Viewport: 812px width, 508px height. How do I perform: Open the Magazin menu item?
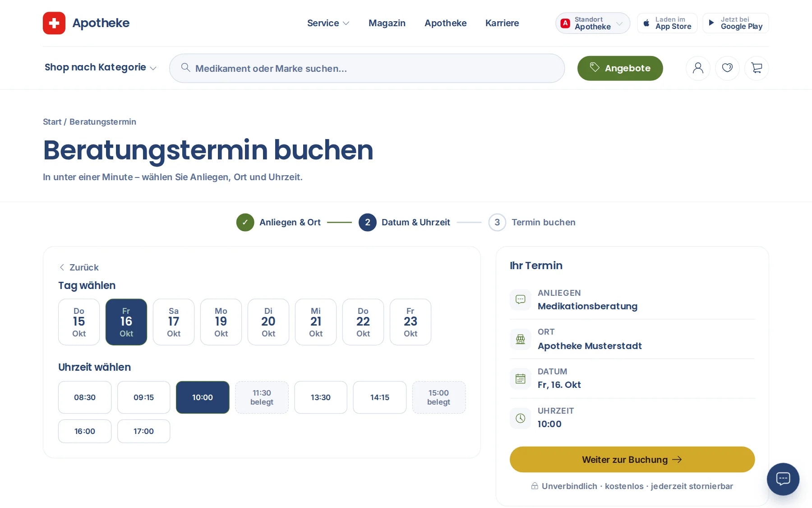(387, 23)
